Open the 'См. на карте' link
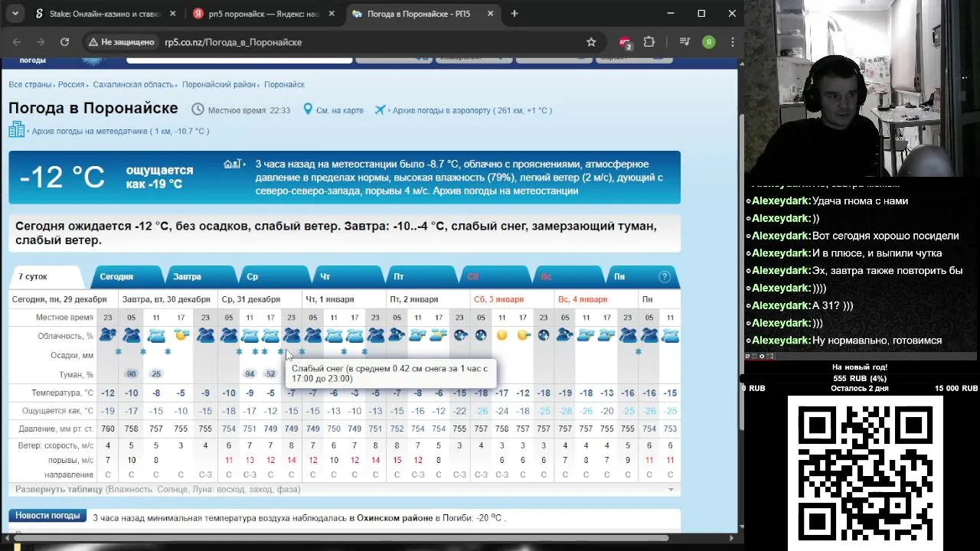 pos(340,110)
